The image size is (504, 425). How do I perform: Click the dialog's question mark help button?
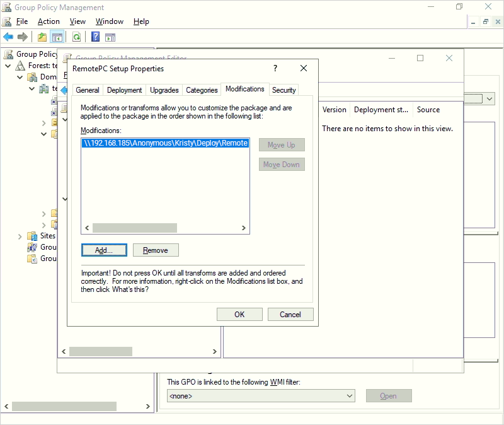[x=275, y=68]
